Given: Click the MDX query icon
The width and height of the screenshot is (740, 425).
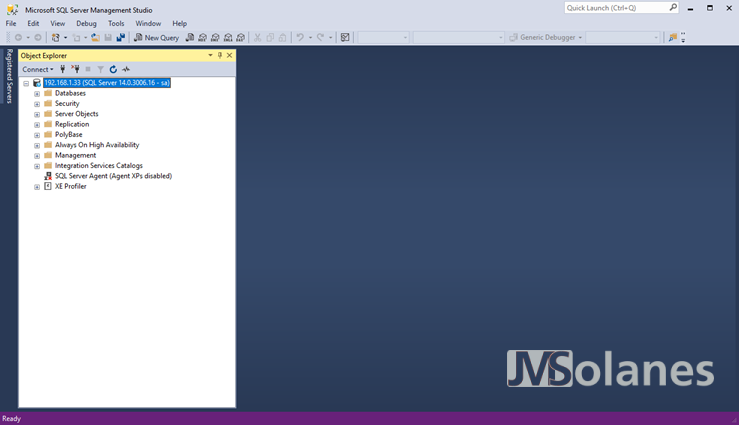Looking at the screenshot, I should [202, 38].
